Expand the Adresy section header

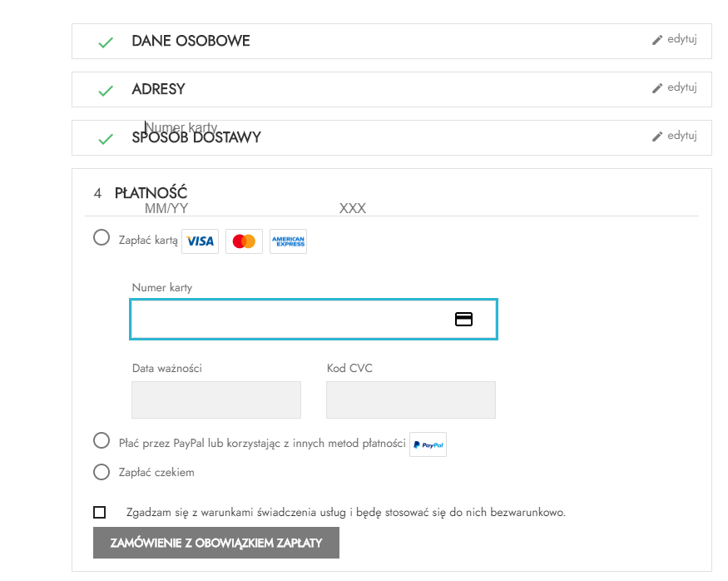158,89
